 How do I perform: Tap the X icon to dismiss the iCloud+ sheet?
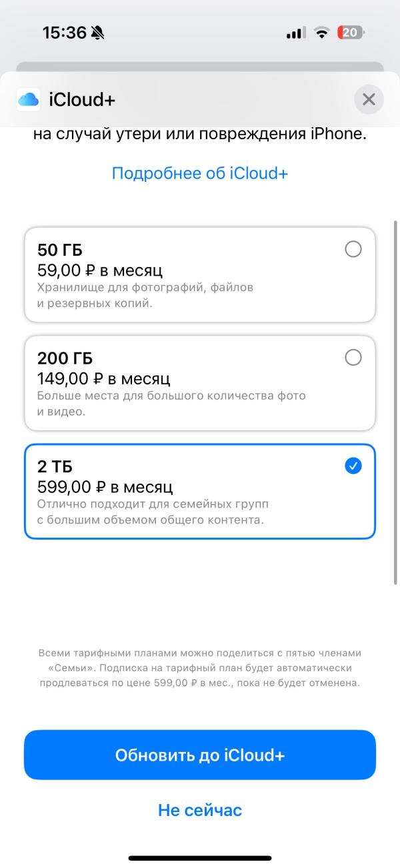pos(369,99)
